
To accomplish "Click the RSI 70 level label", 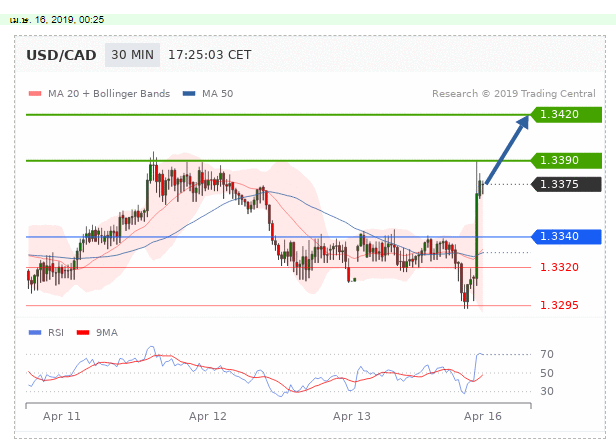I will click(x=547, y=354).
